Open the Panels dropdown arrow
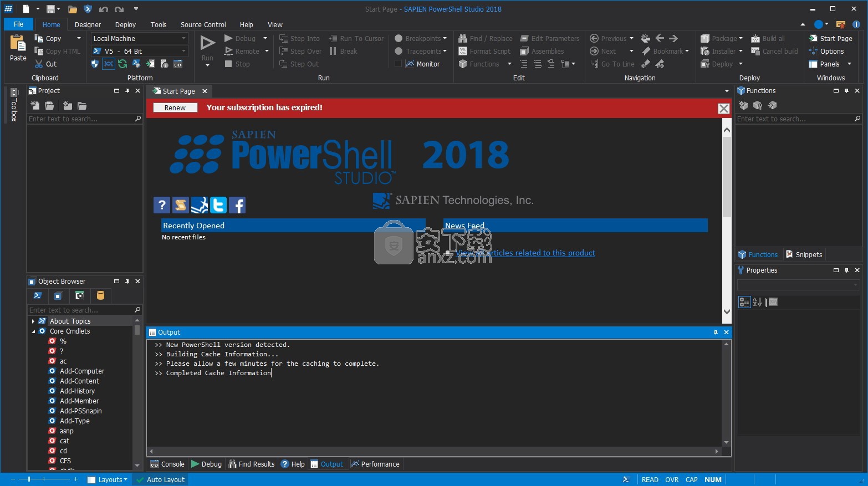This screenshot has width=868, height=486. click(849, 64)
